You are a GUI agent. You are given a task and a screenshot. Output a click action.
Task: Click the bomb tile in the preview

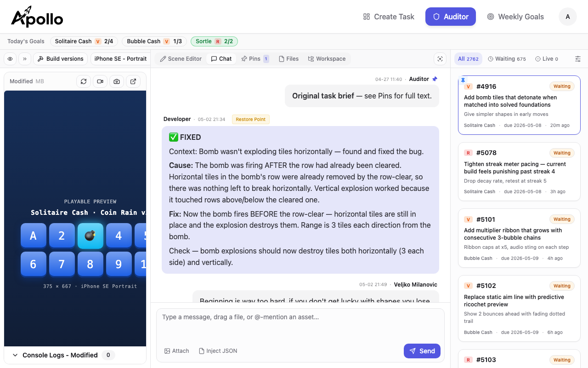(x=90, y=236)
